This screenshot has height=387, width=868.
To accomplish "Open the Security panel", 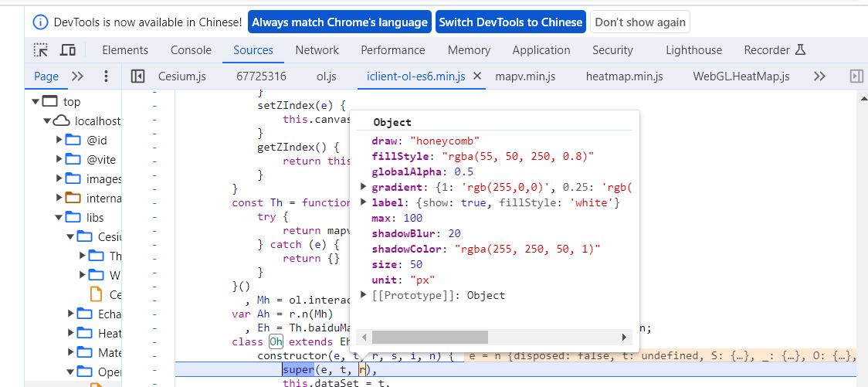I will (x=612, y=50).
